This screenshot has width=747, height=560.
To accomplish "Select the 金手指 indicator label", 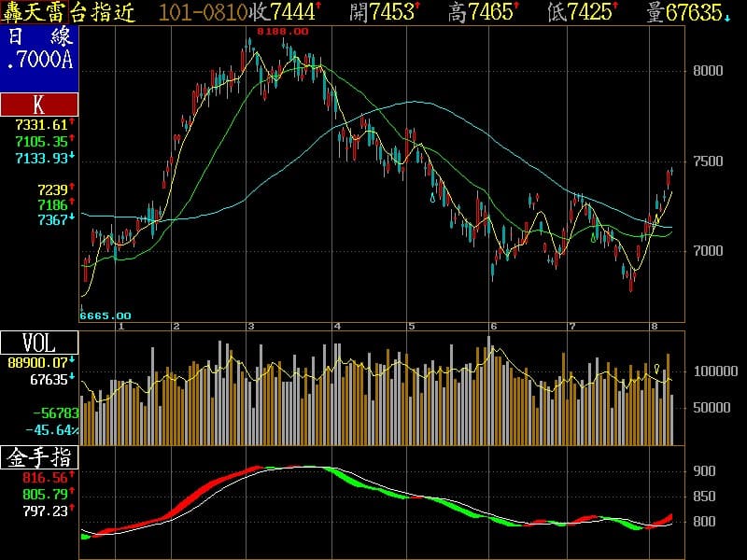I will coord(39,457).
